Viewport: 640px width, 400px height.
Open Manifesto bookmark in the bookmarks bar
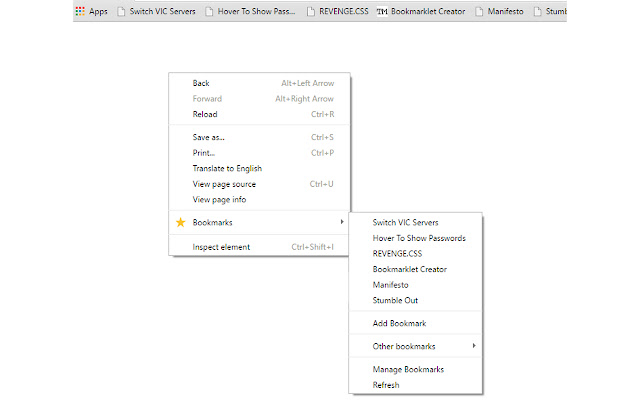coord(505,11)
